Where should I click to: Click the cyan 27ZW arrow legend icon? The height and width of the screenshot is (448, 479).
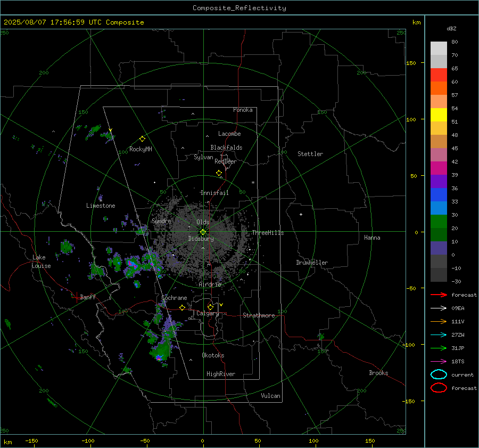click(439, 335)
